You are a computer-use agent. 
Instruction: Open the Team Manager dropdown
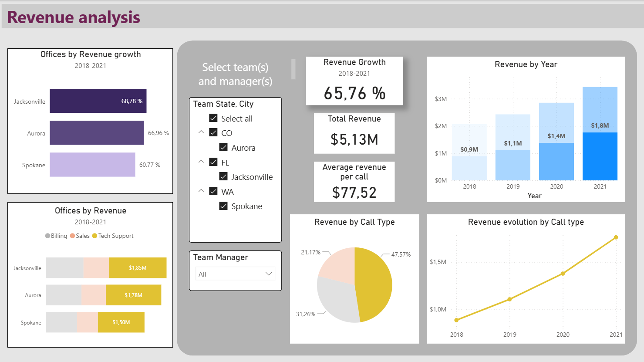pos(235,274)
